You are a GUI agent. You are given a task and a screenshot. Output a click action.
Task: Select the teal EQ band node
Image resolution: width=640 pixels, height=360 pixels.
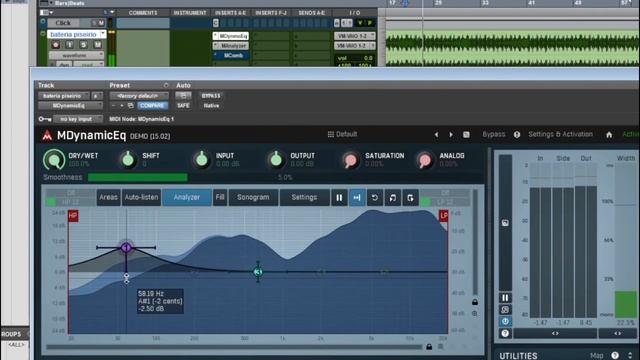[x=258, y=271]
